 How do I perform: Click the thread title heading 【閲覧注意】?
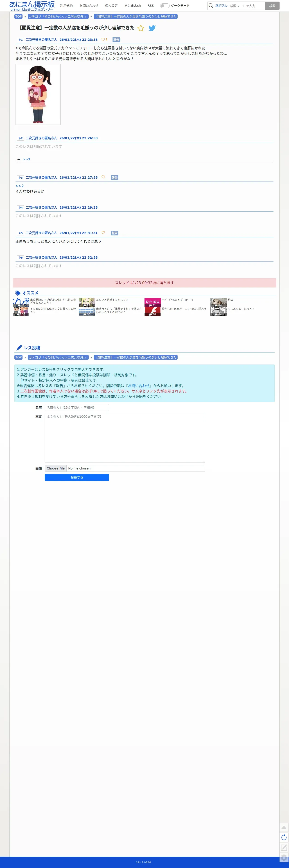[x=76, y=28]
